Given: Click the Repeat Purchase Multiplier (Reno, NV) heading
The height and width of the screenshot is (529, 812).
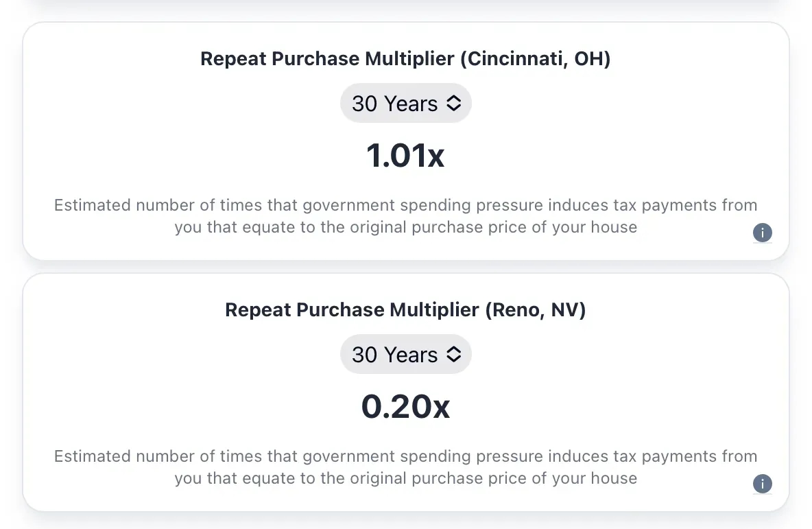Looking at the screenshot, I should [405, 309].
